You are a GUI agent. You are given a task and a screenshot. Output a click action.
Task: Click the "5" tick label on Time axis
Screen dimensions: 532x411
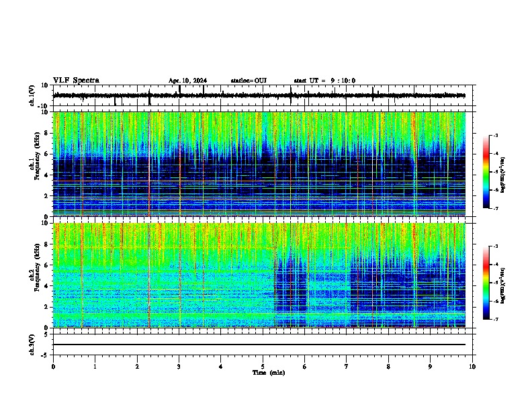click(x=263, y=367)
